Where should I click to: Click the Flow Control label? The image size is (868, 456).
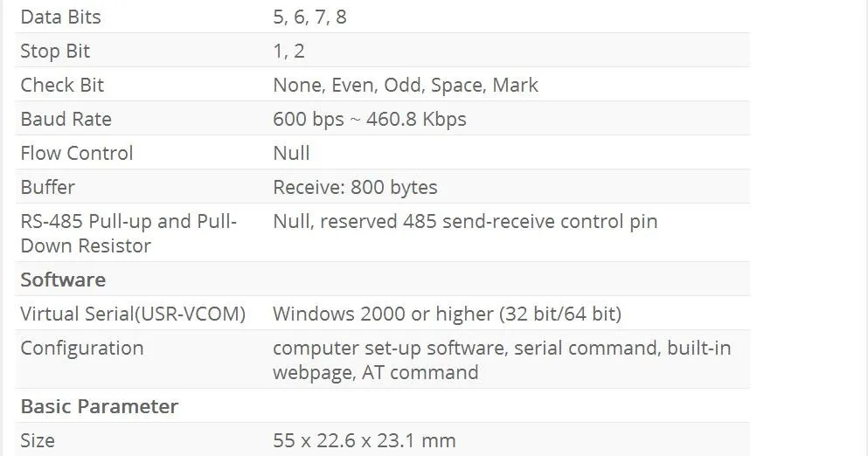[x=76, y=153]
